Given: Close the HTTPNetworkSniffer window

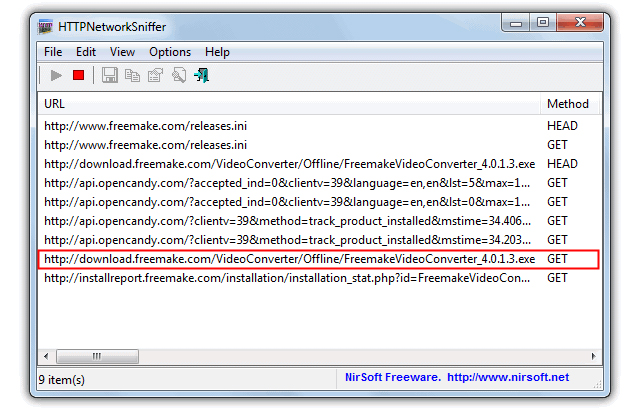Looking at the screenshot, I should (x=580, y=23).
